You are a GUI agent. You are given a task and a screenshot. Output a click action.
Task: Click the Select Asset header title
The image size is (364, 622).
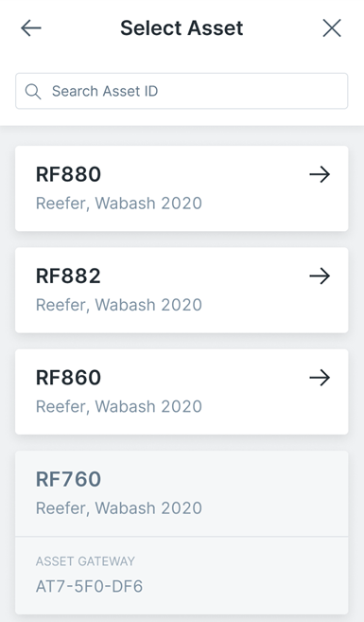[182, 28]
